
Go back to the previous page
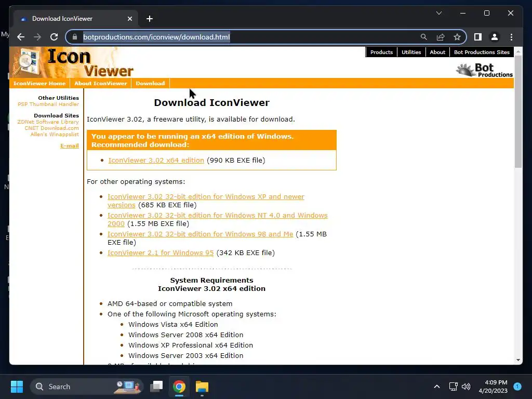pyautogui.click(x=21, y=37)
